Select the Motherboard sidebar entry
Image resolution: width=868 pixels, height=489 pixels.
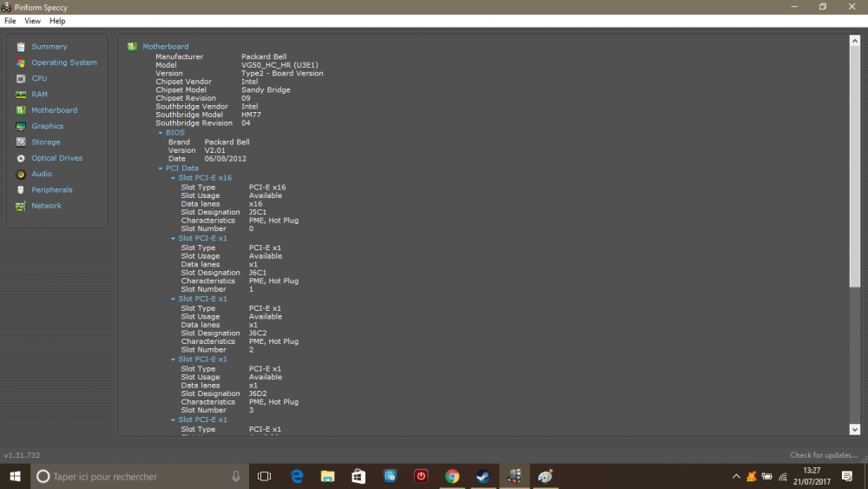54,110
